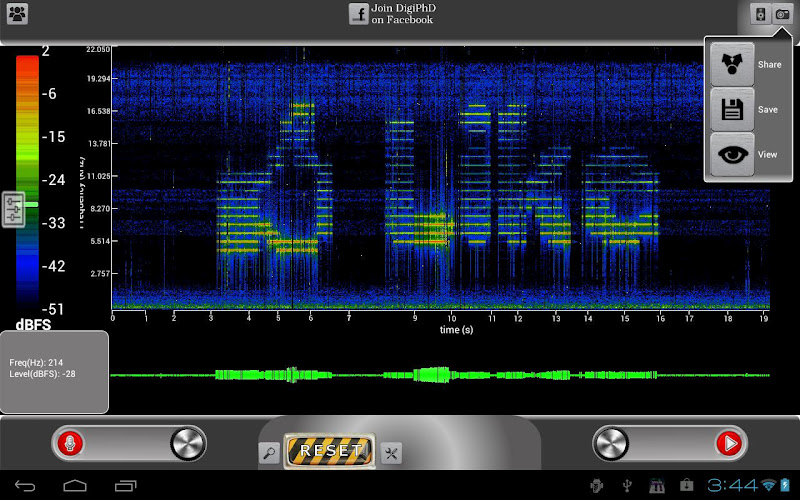Click the 22.050 frequency axis label

point(98,49)
